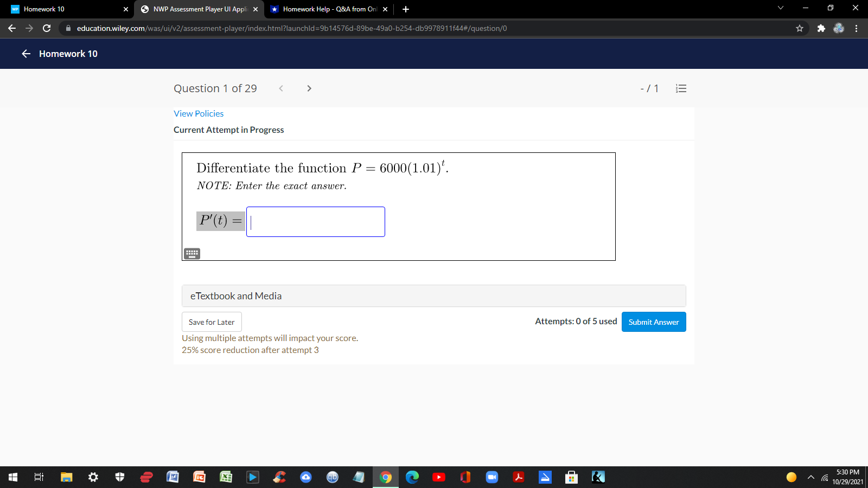Open the View Policies link

(x=199, y=113)
